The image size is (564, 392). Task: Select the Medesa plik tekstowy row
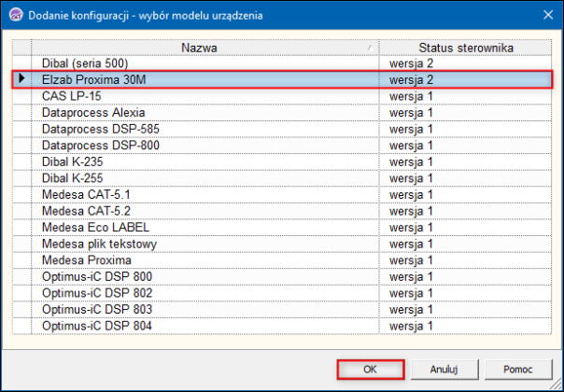[99, 245]
